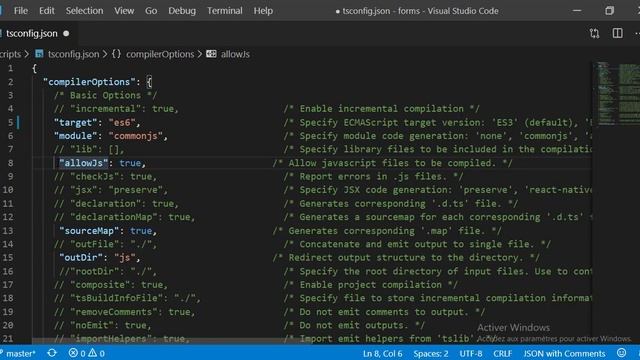Click the "es6" value on line 5
Viewport: 640px width, 360px height.
click(122, 122)
